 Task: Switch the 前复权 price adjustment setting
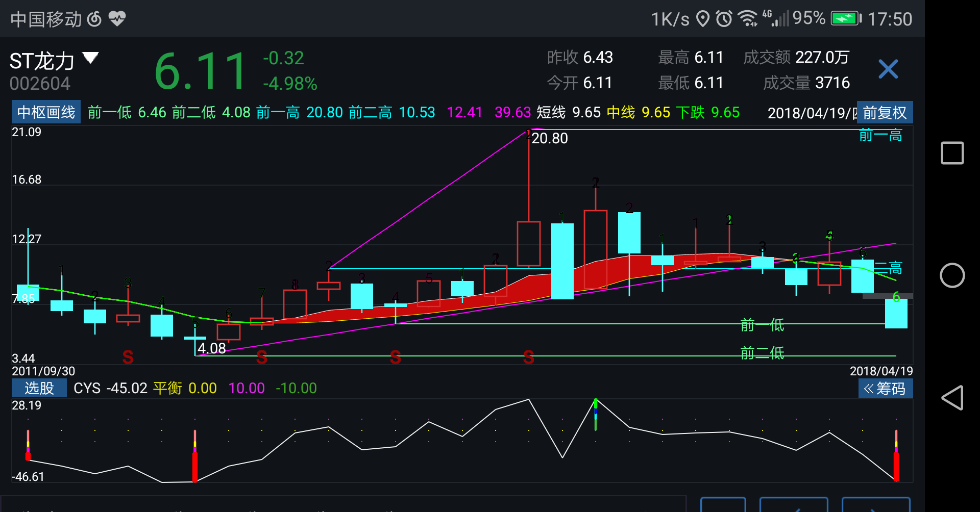[x=885, y=112]
